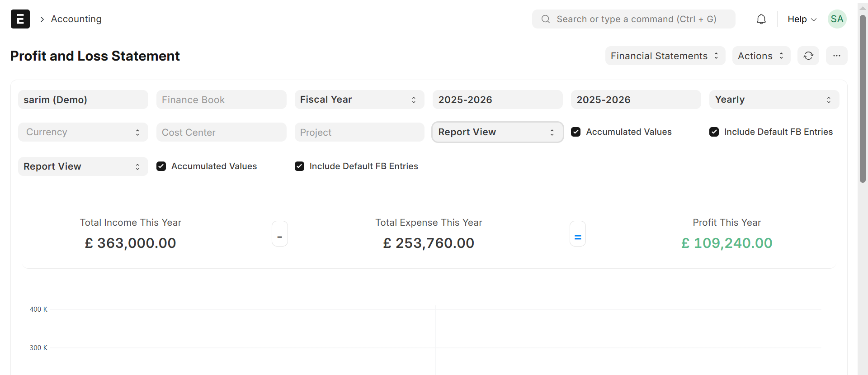Image resolution: width=868 pixels, height=375 pixels.
Task: Open the Fiscal Year filter dropdown
Action: click(359, 100)
